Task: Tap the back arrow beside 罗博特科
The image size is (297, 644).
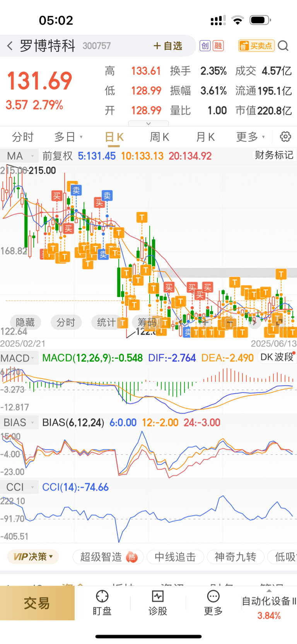Action: click(10, 46)
